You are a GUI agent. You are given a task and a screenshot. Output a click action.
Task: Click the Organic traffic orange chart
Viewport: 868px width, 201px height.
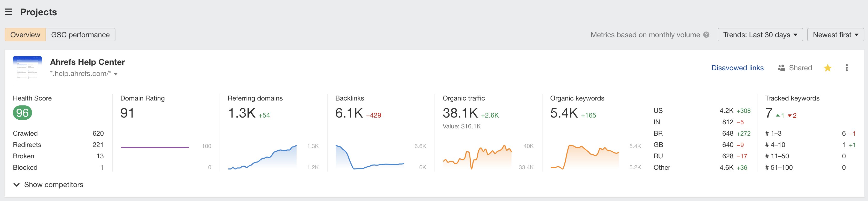(477, 157)
